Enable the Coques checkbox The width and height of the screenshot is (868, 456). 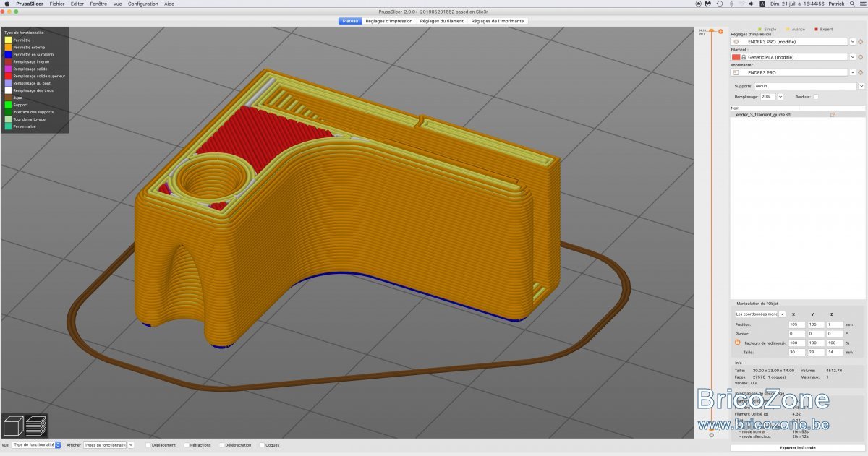(261, 445)
